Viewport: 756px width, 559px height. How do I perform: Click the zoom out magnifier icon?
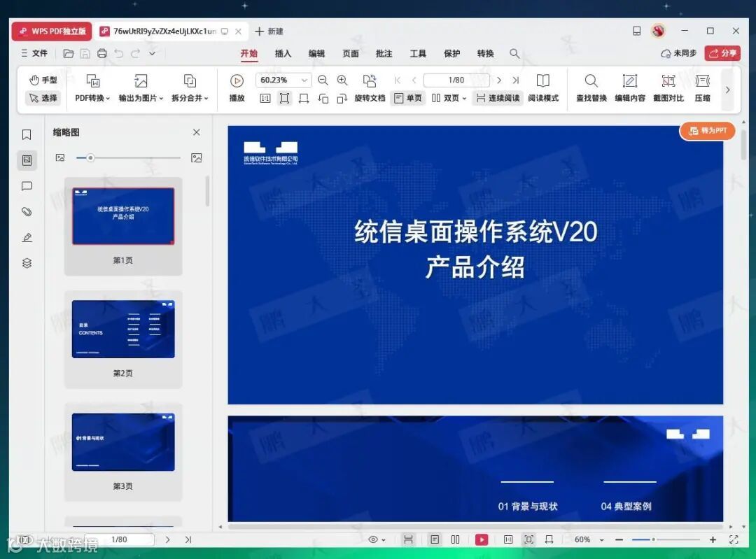click(323, 80)
